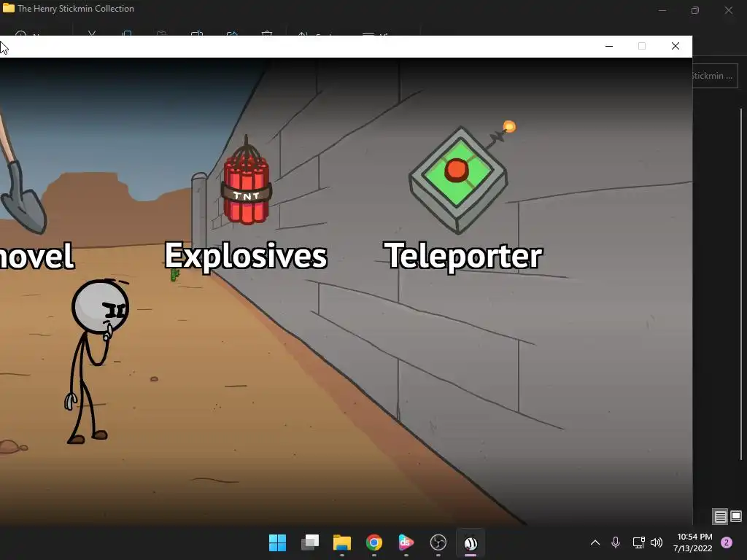Image resolution: width=747 pixels, height=560 pixels.
Task: Close the game window
Action: click(675, 46)
